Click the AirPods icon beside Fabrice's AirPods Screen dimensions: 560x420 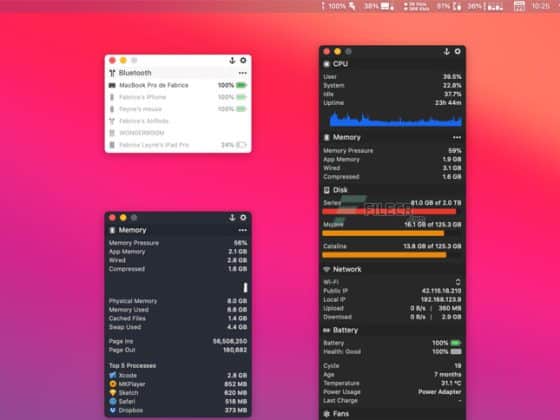[x=112, y=121]
